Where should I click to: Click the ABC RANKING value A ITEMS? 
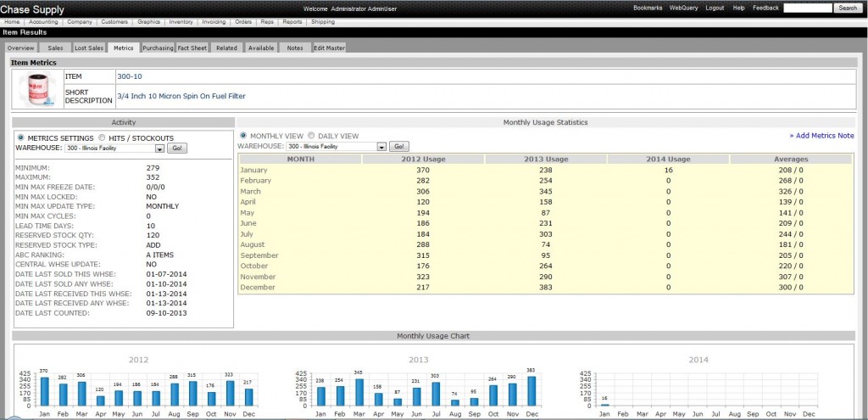(x=160, y=255)
